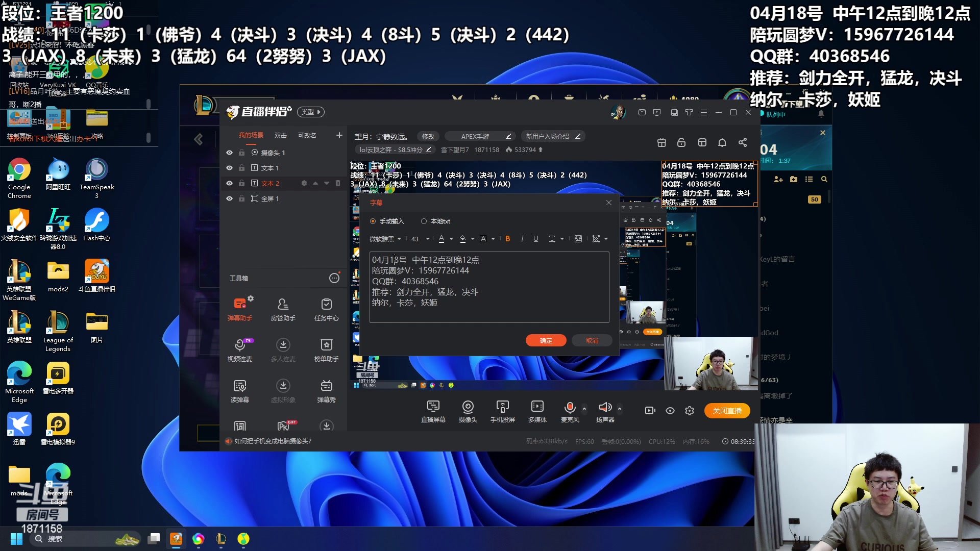Open the 榜单助手 ranking assistant
Viewport: 980px width, 551px height.
327,350
